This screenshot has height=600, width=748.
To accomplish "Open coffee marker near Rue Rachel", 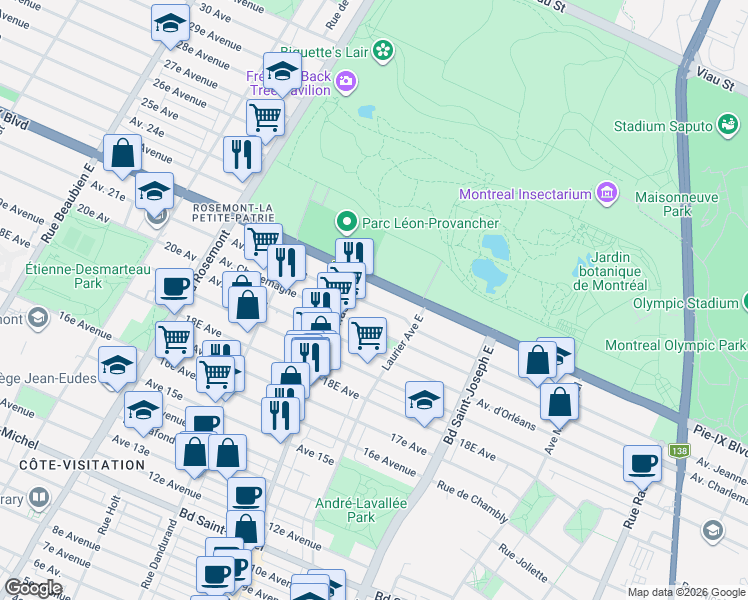I will [x=642, y=464].
